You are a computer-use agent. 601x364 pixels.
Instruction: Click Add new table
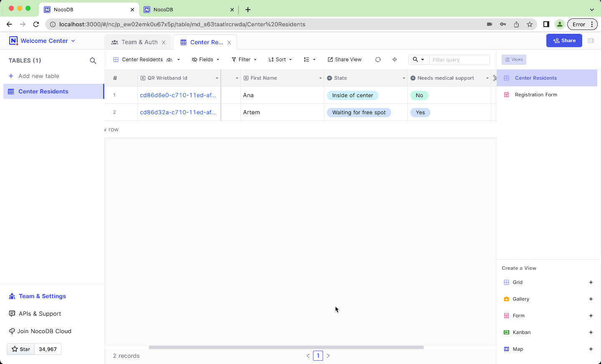tap(34, 76)
